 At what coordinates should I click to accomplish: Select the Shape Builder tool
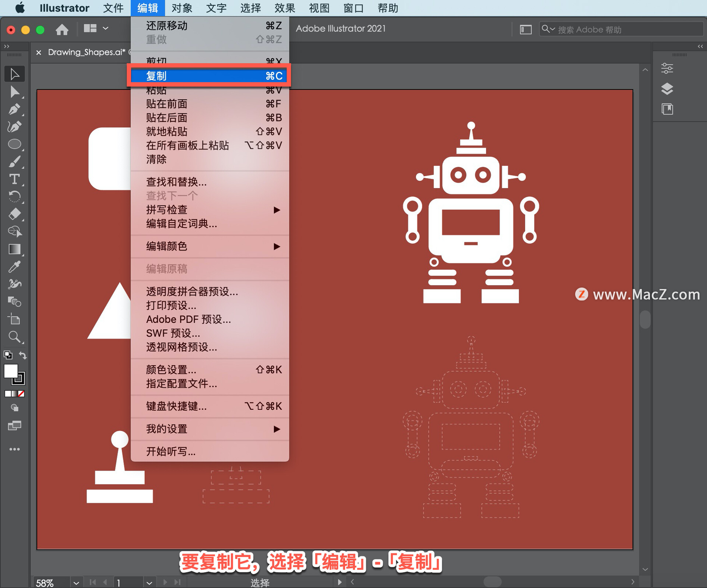(15, 232)
